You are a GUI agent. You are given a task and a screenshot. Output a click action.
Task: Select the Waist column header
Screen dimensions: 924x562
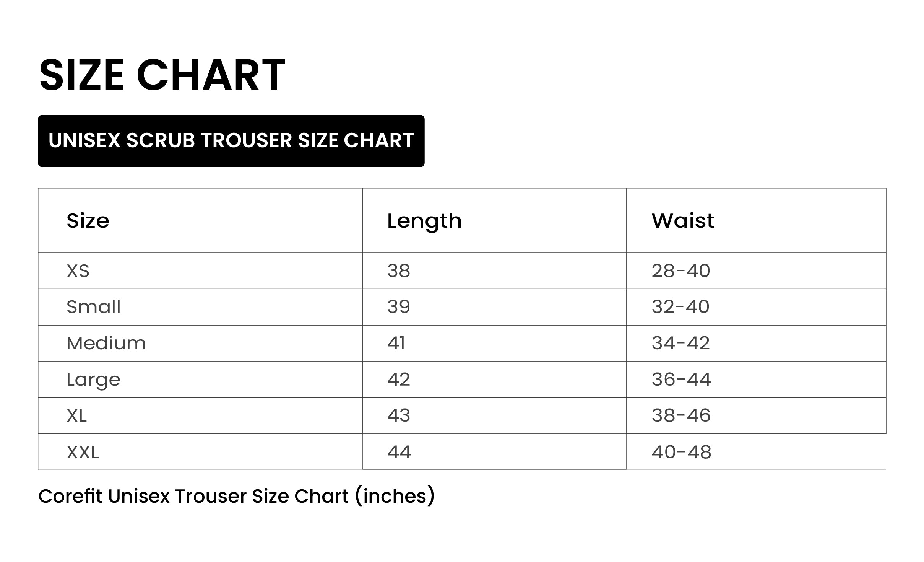coord(683,221)
